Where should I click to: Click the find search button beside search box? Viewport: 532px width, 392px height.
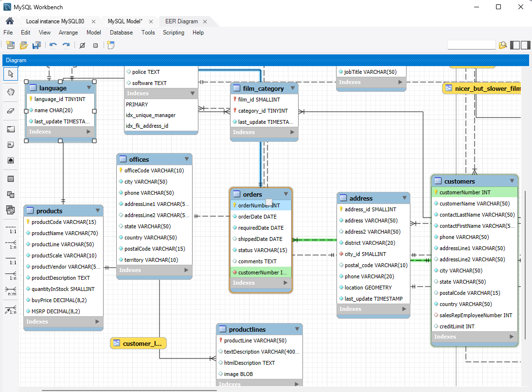coord(503,45)
